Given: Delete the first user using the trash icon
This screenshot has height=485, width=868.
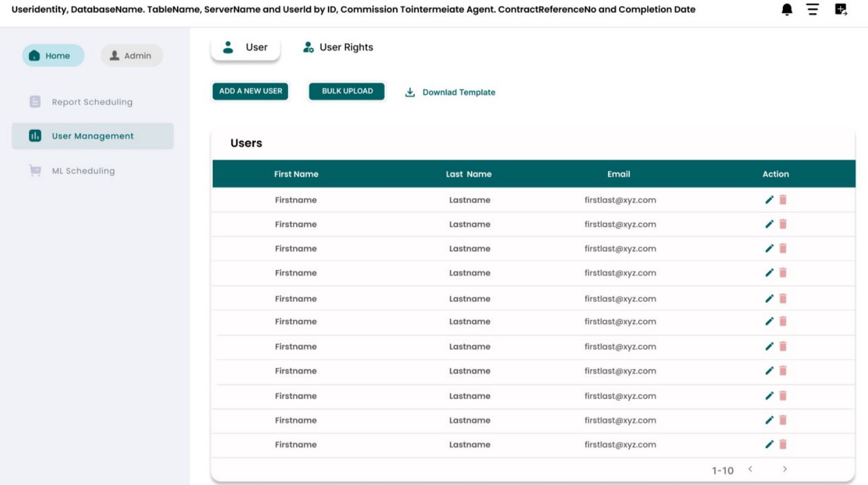Looking at the screenshot, I should (783, 200).
